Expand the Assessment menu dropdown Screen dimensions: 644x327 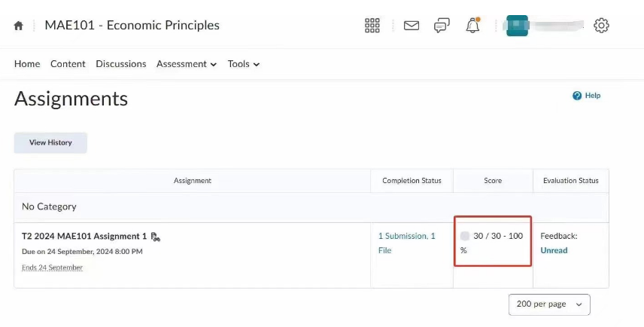[186, 64]
